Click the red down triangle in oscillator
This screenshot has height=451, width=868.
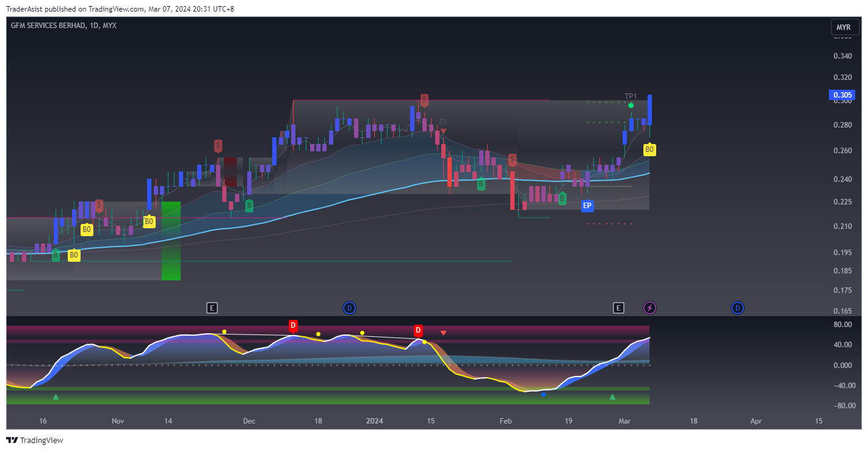pyautogui.click(x=444, y=333)
